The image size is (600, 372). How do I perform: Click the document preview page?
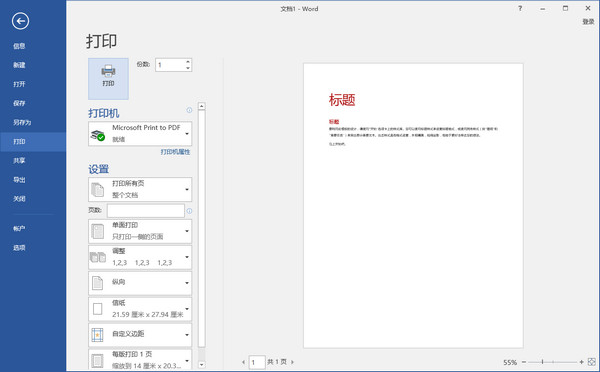tap(413, 206)
